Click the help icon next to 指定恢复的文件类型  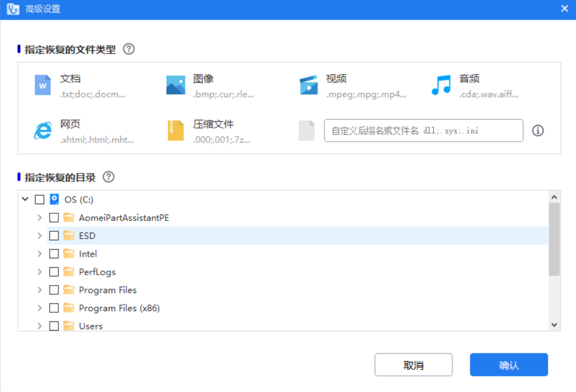click(128, 49)
